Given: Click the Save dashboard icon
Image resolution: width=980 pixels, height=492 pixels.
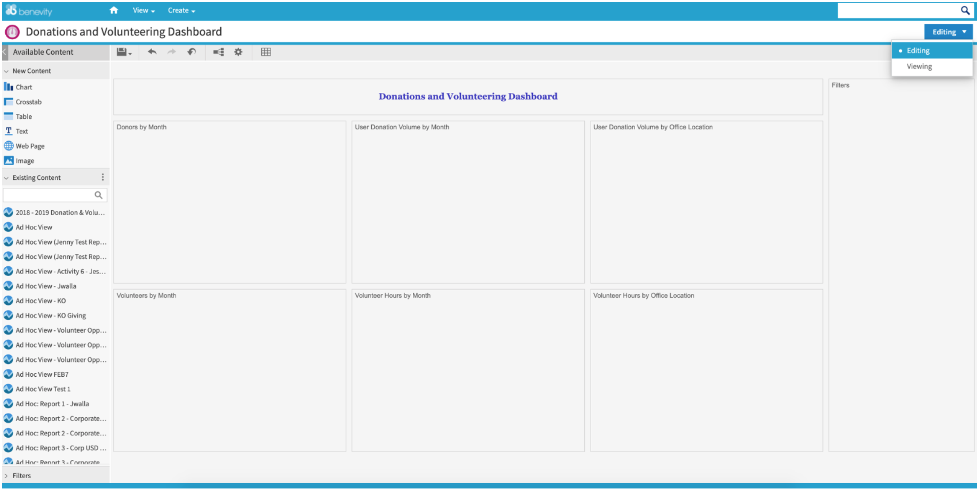Looking at the screenshot, I should click(x=124, y=52).
